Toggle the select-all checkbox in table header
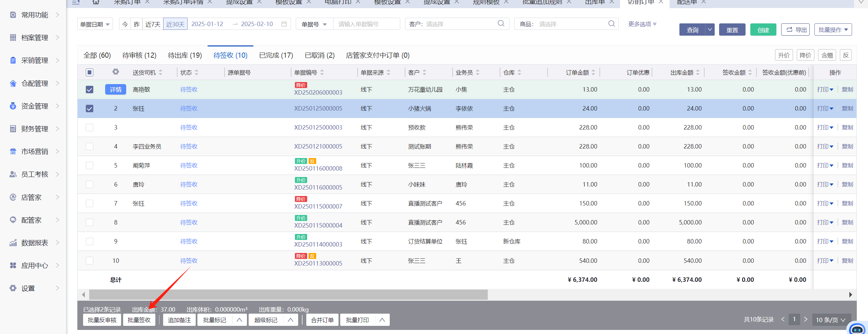Screen dimensions: 868x334 [x=90, y=72]
